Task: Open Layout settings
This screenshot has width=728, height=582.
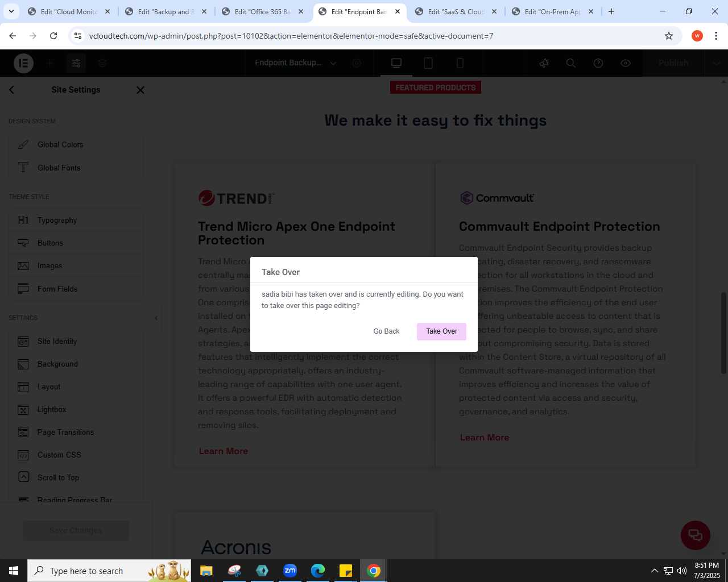Action: [76, 386]
